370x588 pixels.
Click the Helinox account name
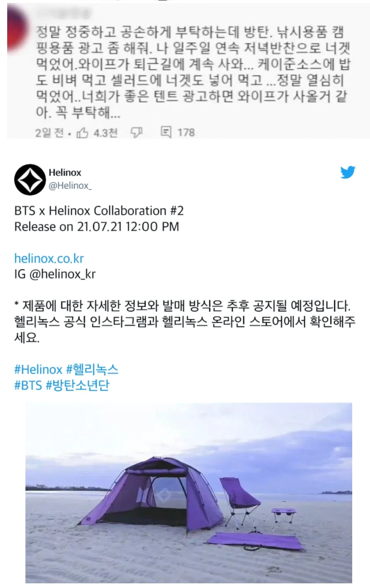tap(64, 172)
